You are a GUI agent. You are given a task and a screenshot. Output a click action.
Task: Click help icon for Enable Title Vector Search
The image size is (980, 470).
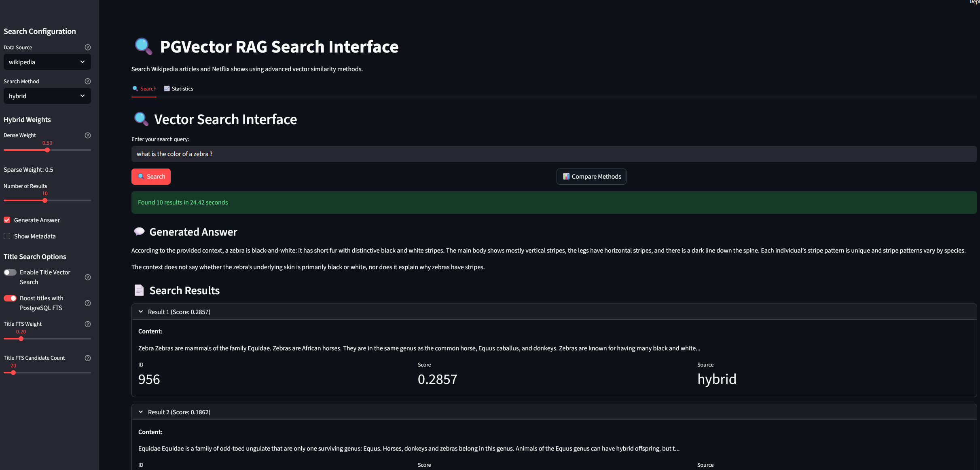(x=88, y=277)
